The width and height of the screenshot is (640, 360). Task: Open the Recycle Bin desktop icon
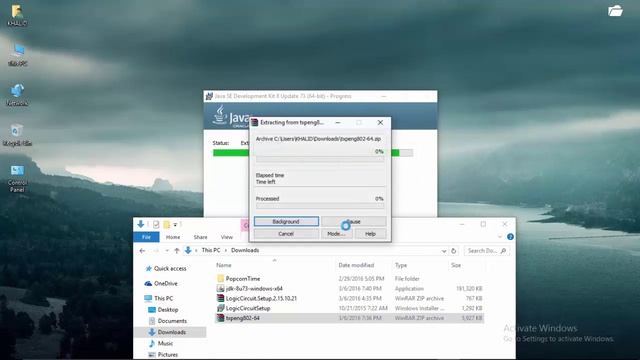click(x=17, y=135)
